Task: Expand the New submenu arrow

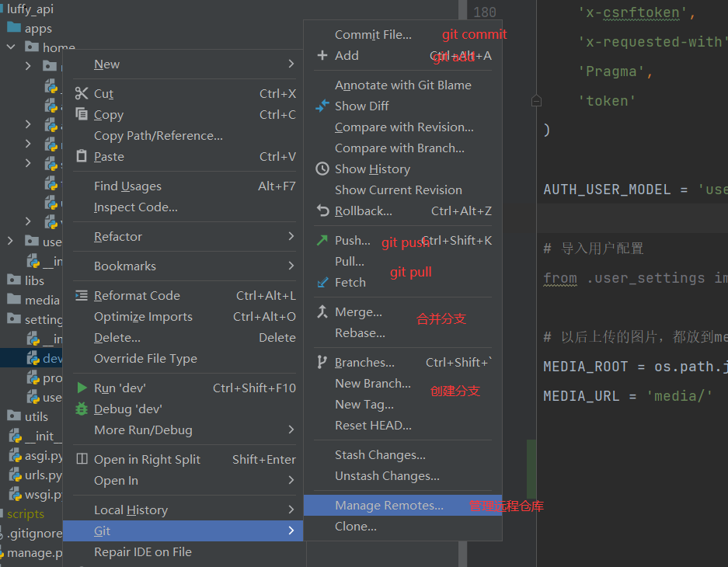Action: (291, 64)
